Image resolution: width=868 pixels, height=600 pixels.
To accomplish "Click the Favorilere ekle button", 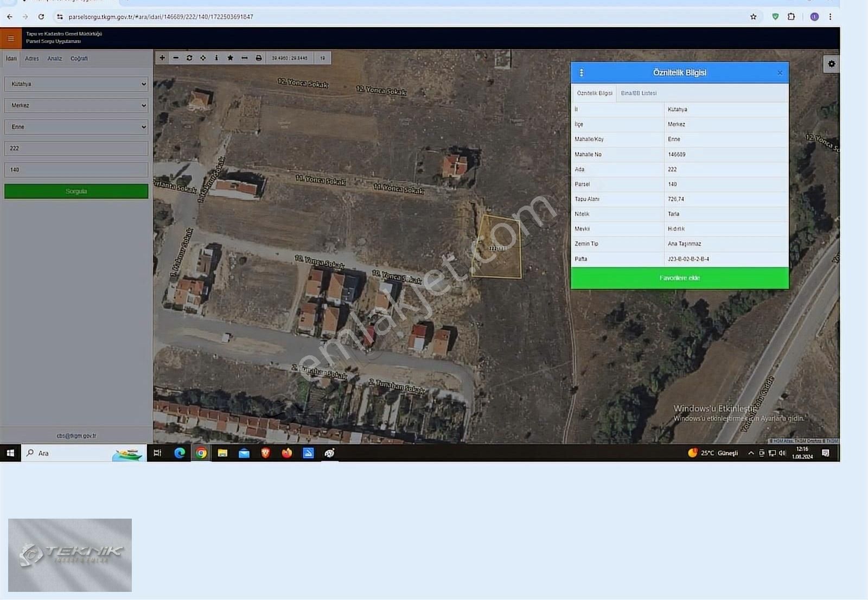I will [x=680, y=278].
